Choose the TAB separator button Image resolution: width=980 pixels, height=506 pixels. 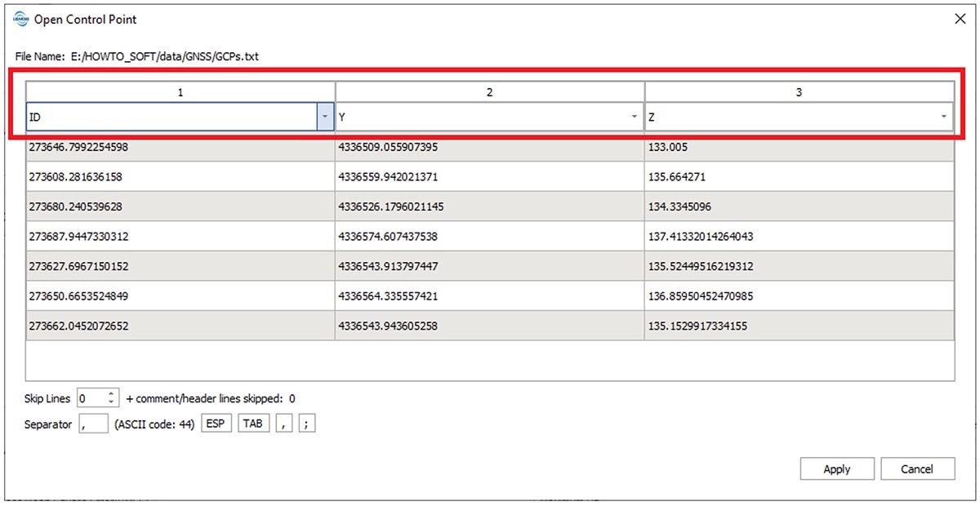click(253, 424)
